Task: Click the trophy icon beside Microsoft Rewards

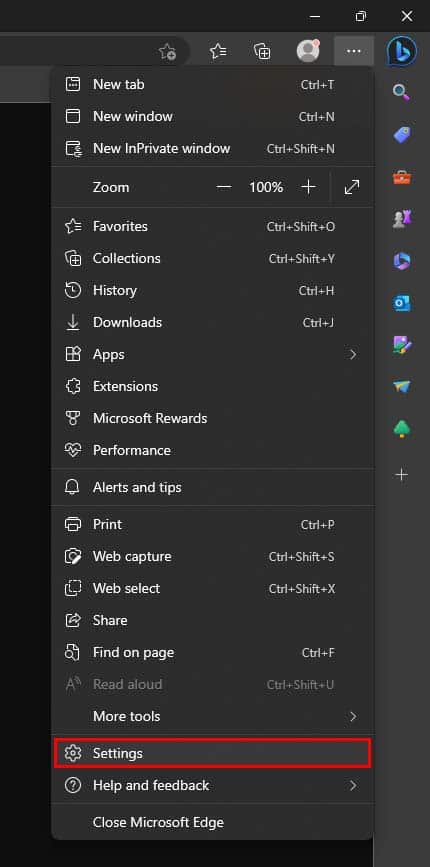Action: point(73,419)
